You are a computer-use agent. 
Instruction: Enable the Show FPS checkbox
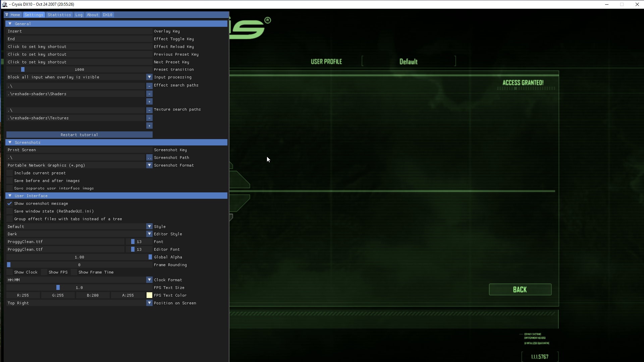tap(44, 272)
